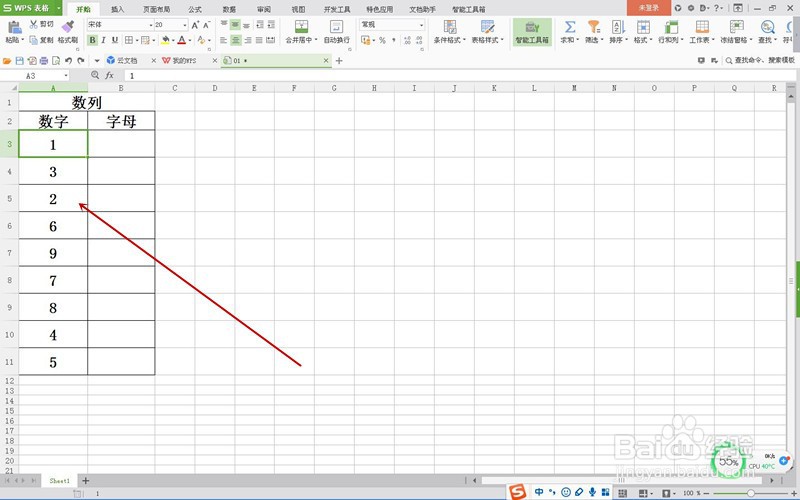Toggle top vertical alignment
Image resolution: width=800 pixels, height=500 pixels.
[224, 24]
